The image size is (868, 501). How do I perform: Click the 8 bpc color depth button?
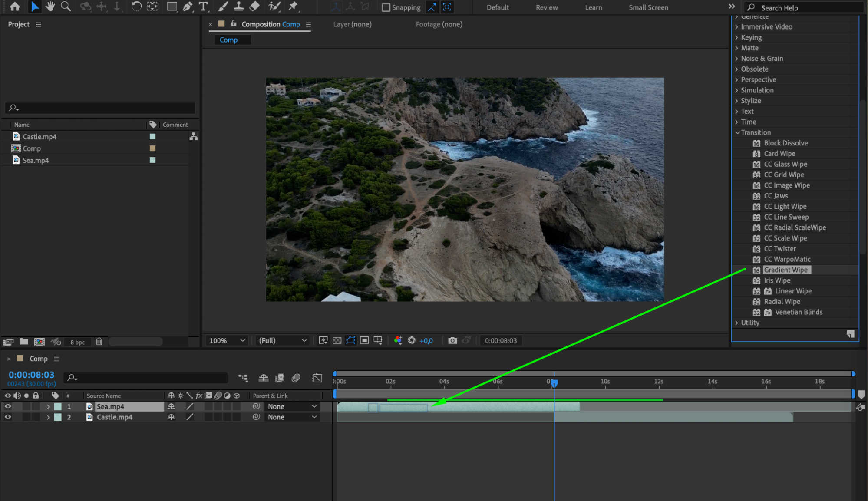click(78, 342)
